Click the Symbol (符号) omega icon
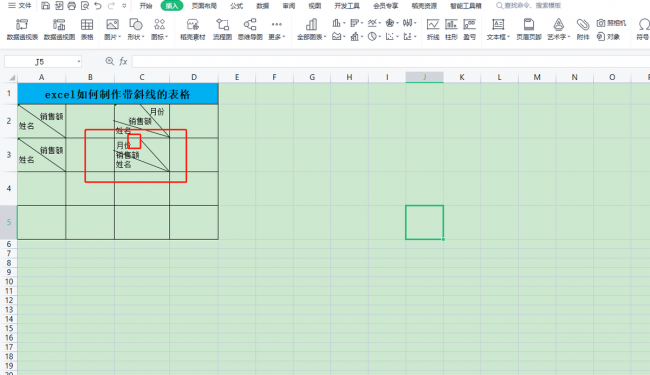Image resolution: width=650 pixels, height=375 pixels. click(644, 24)
